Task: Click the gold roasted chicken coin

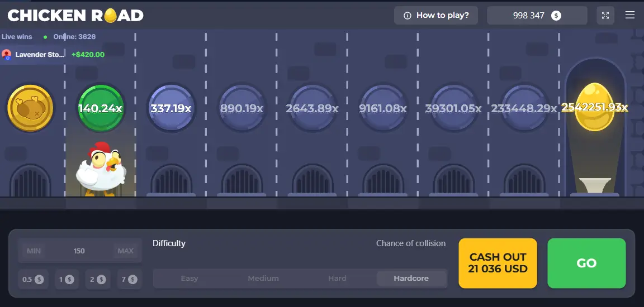Action: pyautogui.click(x=30, y=108)
